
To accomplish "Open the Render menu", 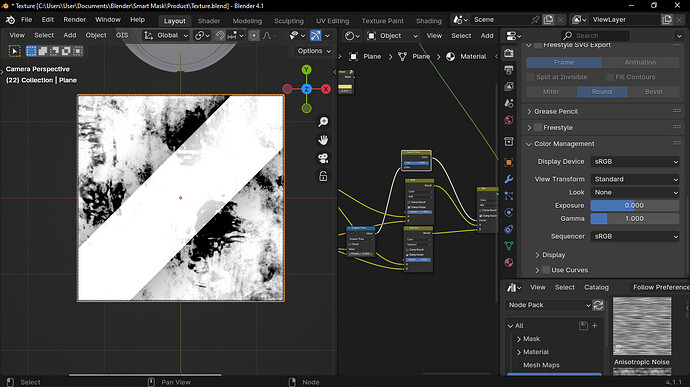I will click(x=74, y=20).
